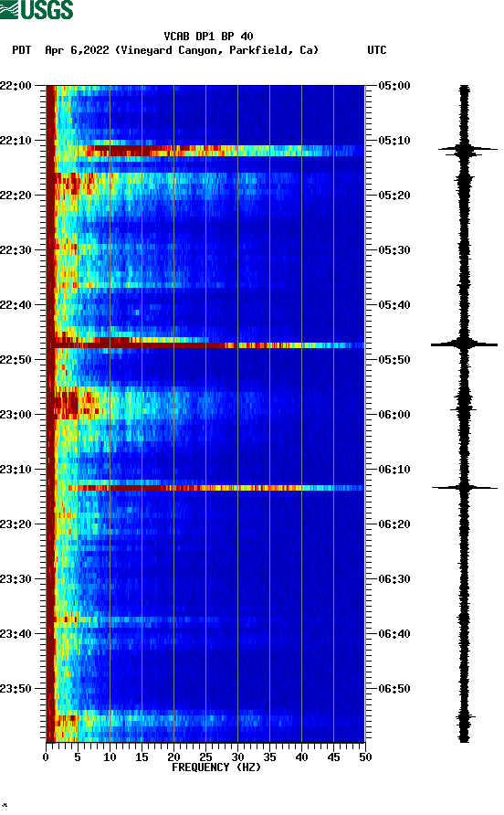The width and height of the screenshot is (504, 815).
Task: Click the broadband event band near 23:13
Action: tap(215, 488)
